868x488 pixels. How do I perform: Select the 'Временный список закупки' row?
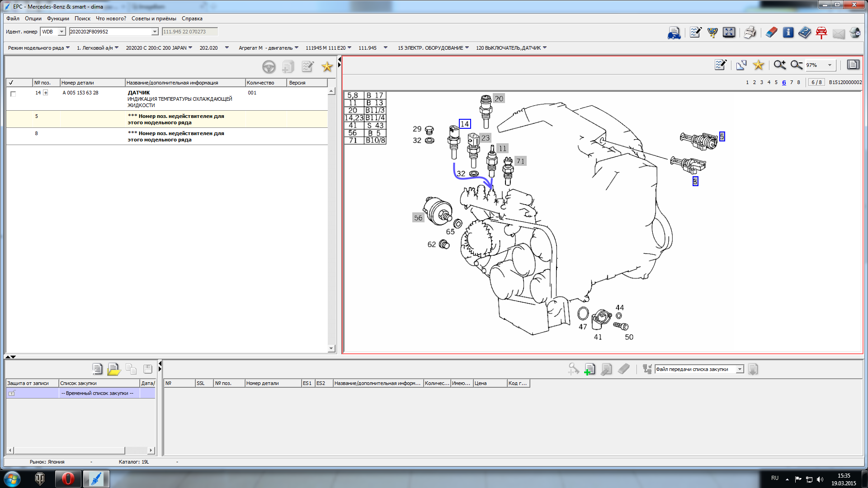[80, 393]
